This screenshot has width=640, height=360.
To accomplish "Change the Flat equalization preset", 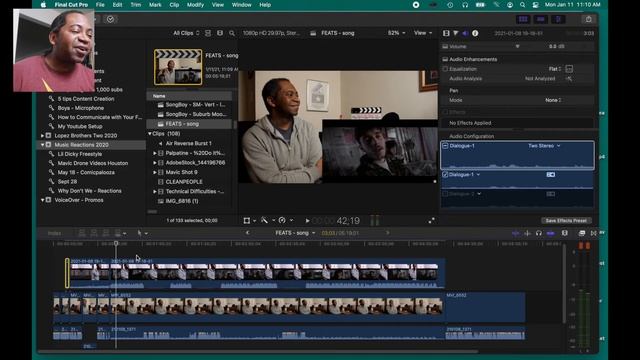I will pyautogui.click(x=555, y=69).
